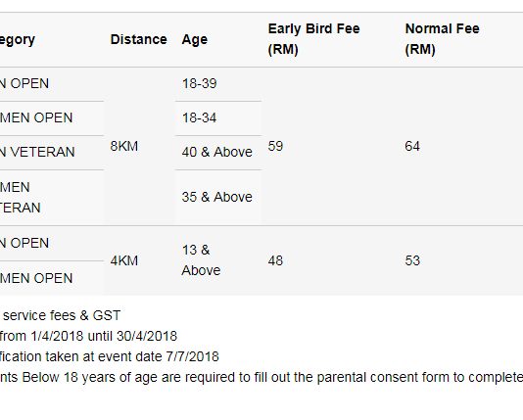Select the normal fee value 64

click(x=412, y=146)
